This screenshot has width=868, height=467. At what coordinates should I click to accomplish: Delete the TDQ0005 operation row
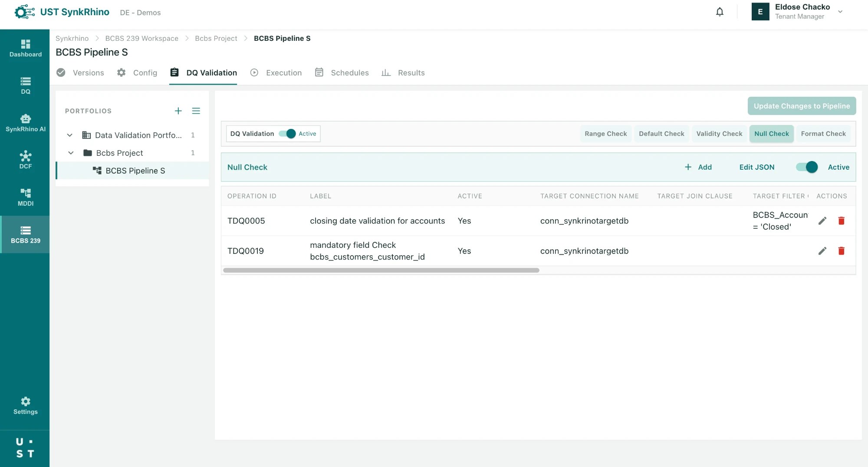click(x=841, y=220)
